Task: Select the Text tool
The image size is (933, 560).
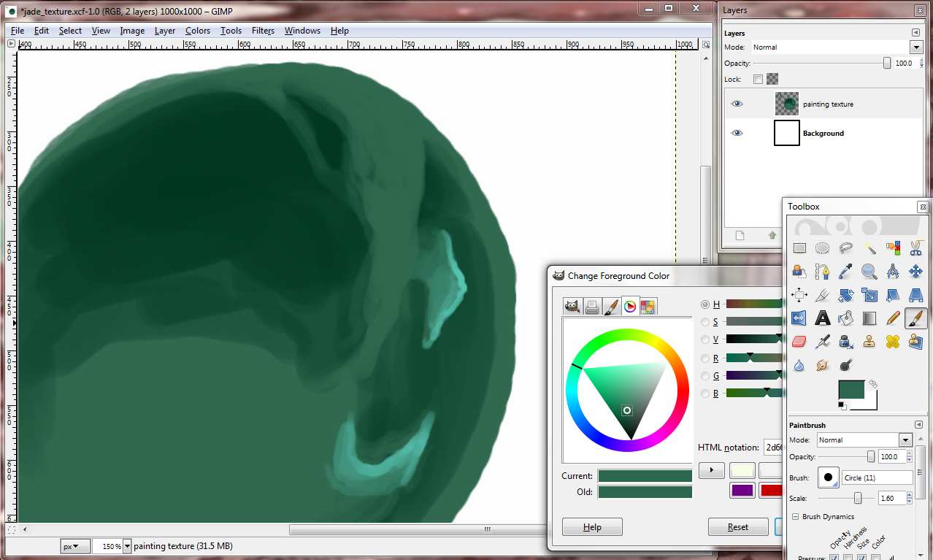Action: 823,318
